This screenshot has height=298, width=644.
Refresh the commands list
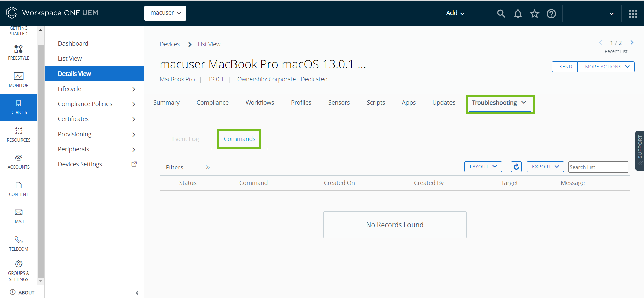tap(516, 167)
